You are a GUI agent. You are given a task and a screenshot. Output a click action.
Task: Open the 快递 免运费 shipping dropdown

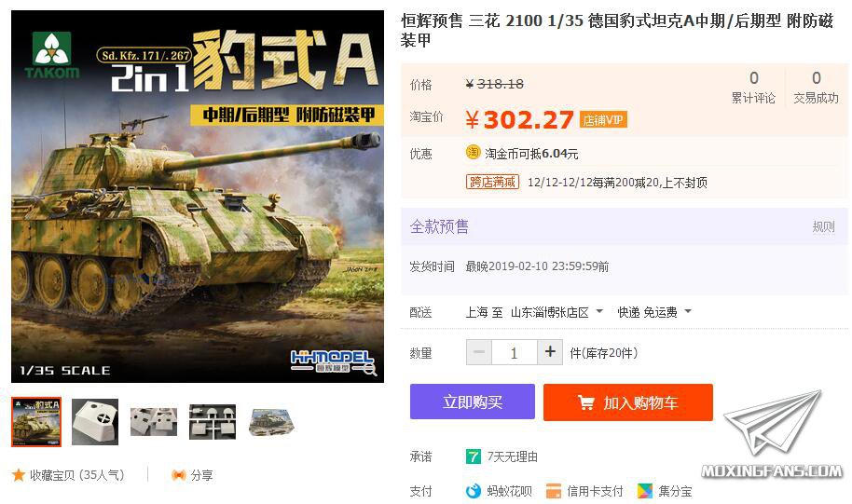(654, 312)
